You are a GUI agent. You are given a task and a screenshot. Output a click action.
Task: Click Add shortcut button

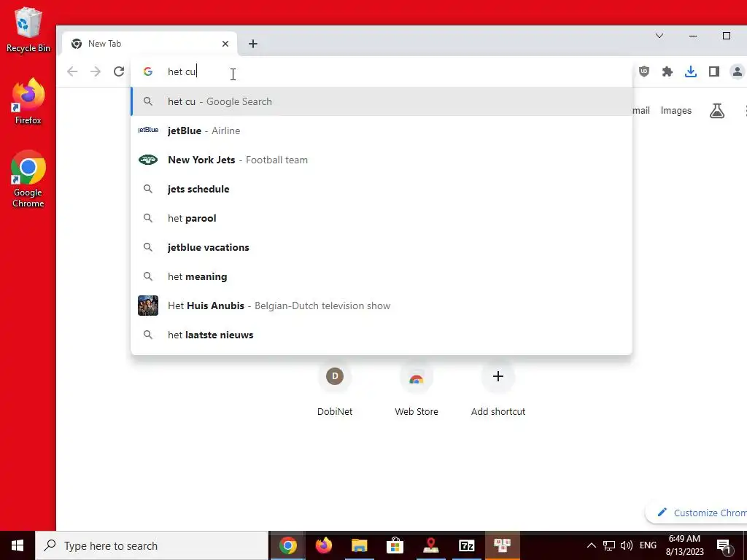[x=498, y=389]
